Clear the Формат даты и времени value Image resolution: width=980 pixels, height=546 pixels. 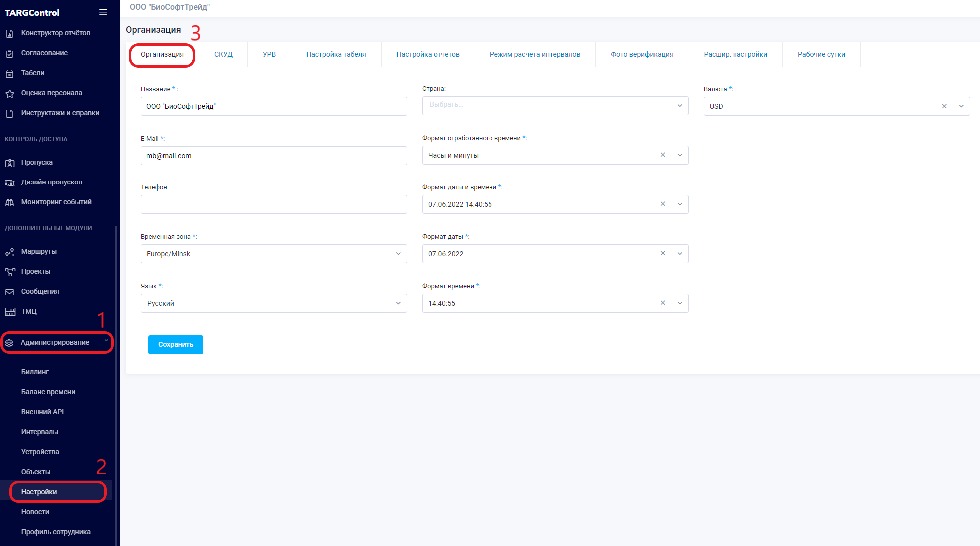(x=663, y=204)
